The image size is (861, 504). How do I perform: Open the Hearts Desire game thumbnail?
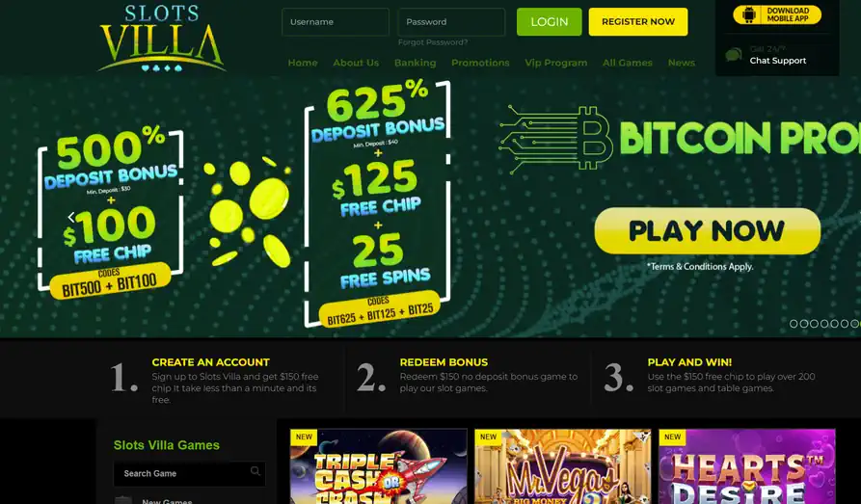pos(747,466)
